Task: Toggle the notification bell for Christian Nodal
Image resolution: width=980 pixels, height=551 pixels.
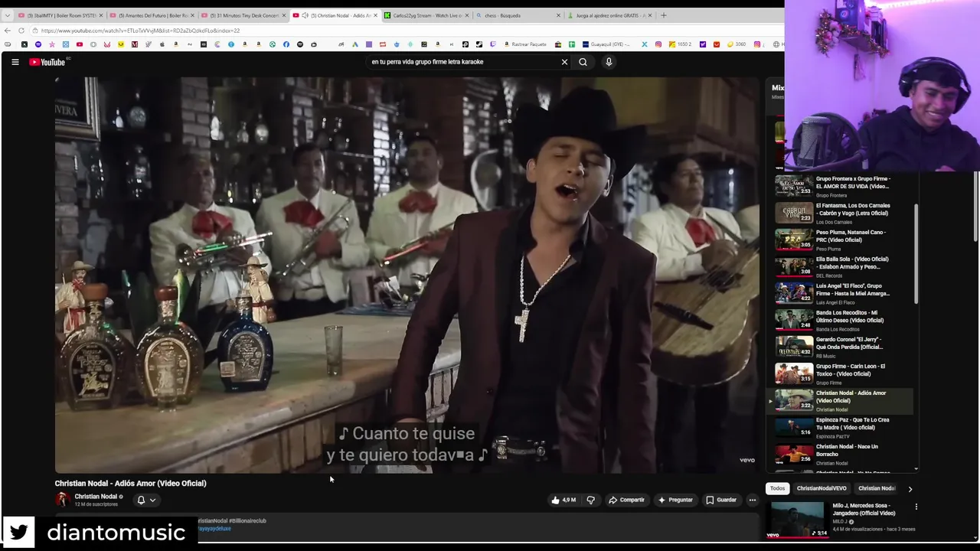Action: click(x=141, y=500)
